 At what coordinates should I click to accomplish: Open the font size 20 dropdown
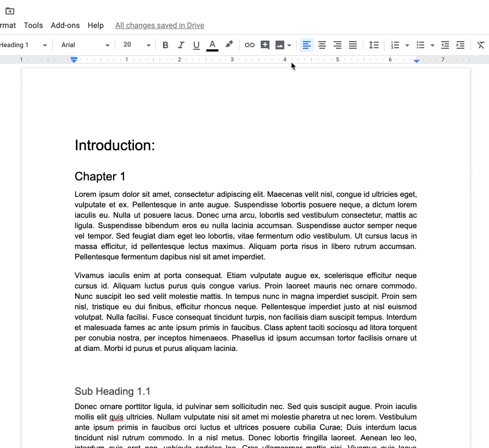click(133, 45)
